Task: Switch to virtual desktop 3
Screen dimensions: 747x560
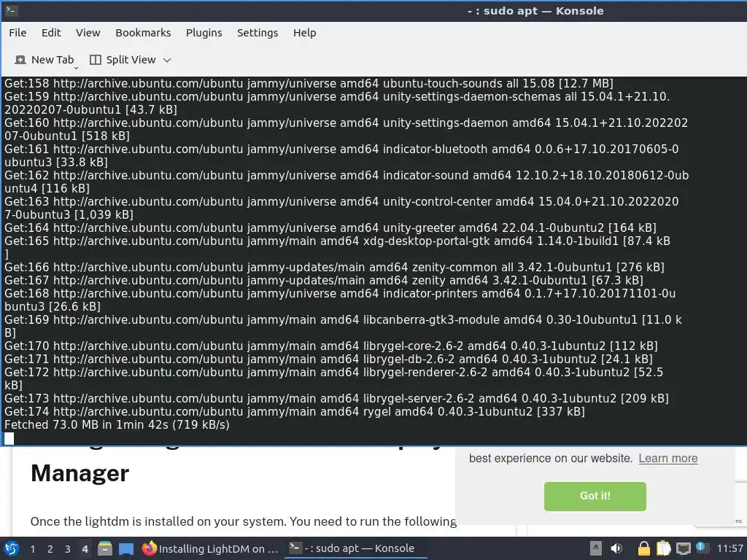Action: pos(68,549)
